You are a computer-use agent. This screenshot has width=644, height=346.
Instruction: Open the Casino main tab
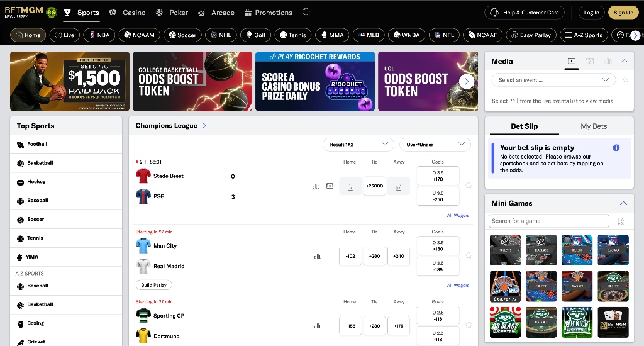(x=127, y=13)
